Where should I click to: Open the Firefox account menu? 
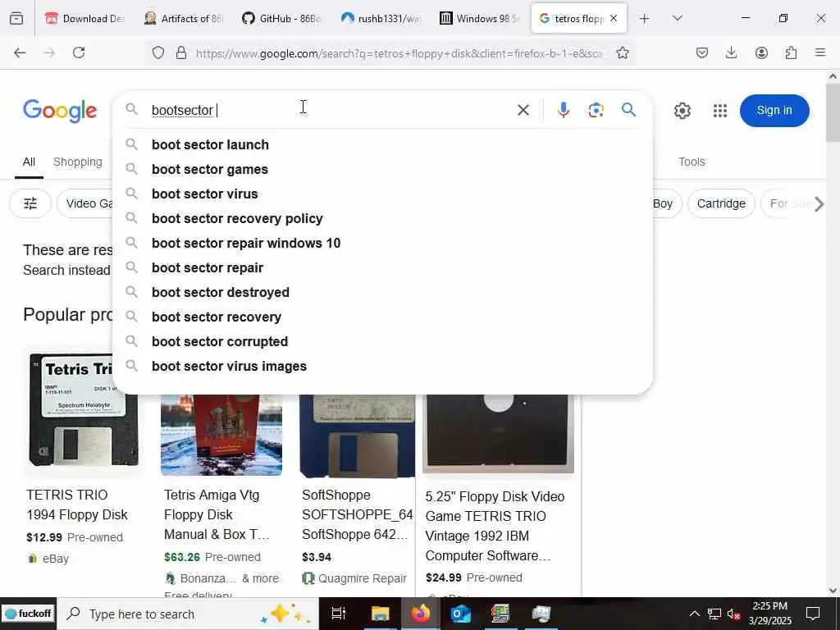(761, 52)
